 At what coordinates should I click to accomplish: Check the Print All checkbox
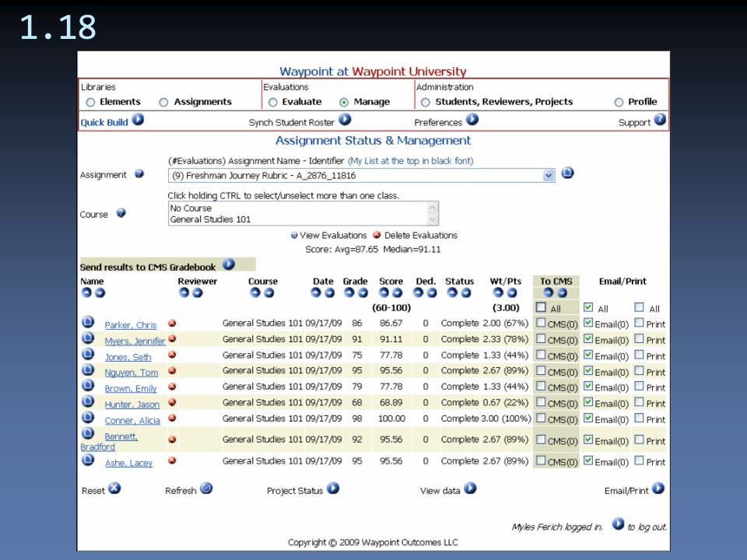(640, 307)
